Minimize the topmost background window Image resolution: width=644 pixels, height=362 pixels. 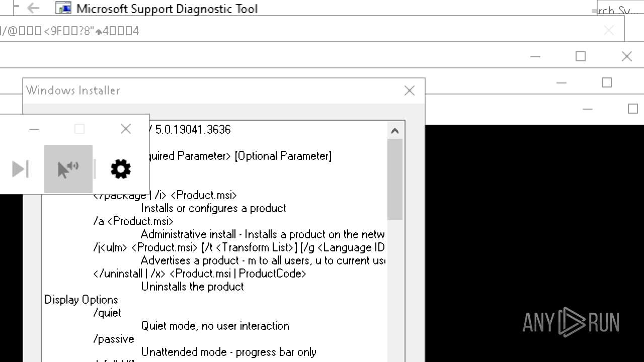pos(535,56)
